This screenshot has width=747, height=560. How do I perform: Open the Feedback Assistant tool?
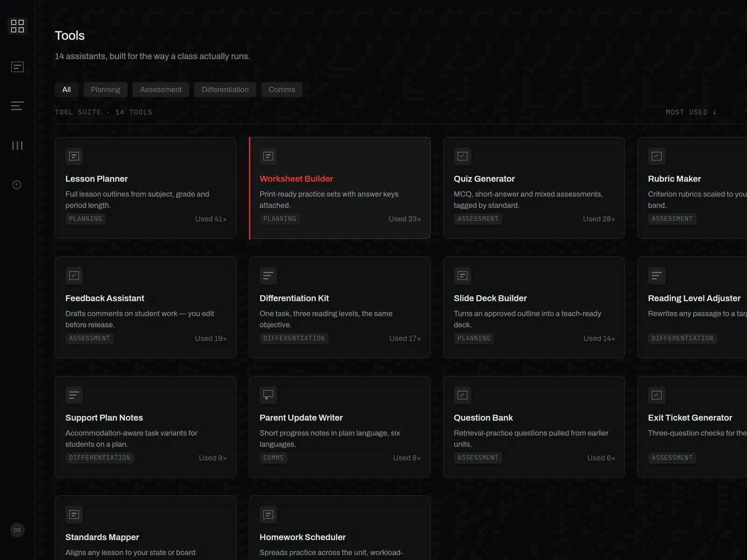146,308
